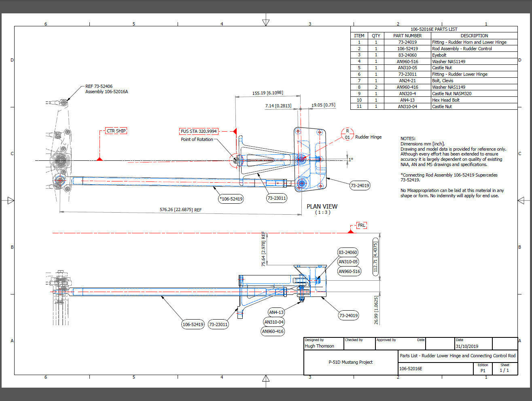Select the Castle Nut NASM320 row description
This screenshot has height=401, width=532.
(451, 94)
